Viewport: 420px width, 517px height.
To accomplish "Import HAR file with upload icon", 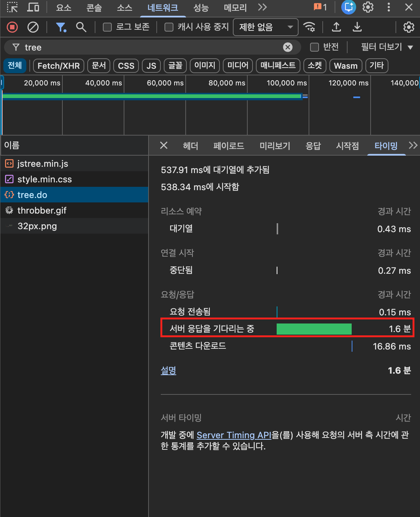I will [x=336, y=27].
